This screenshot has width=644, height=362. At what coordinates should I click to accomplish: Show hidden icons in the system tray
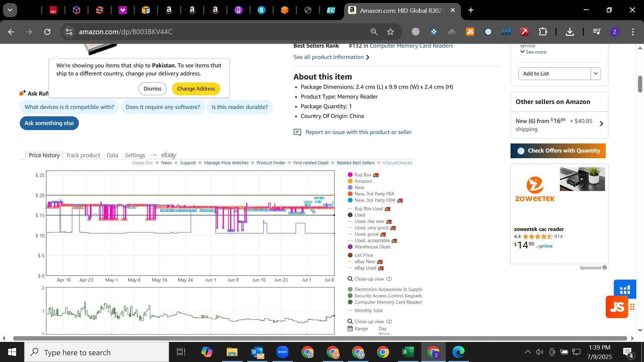click(528, 352)
